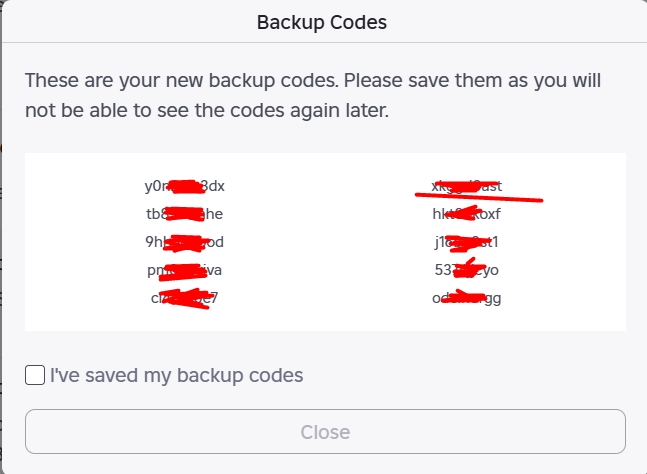The height and width of the screenshot is (474, 647).
Task: Select the underlined backup code ending in ast
Action: pos(466,186)
